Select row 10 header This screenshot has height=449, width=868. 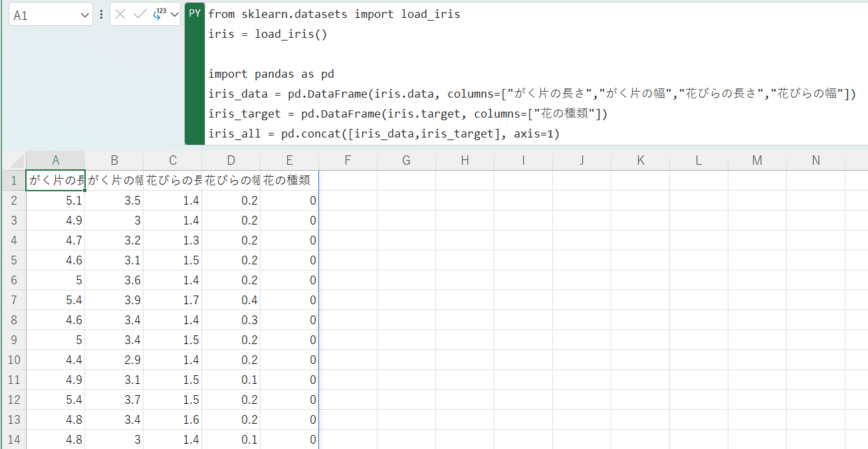13,359
